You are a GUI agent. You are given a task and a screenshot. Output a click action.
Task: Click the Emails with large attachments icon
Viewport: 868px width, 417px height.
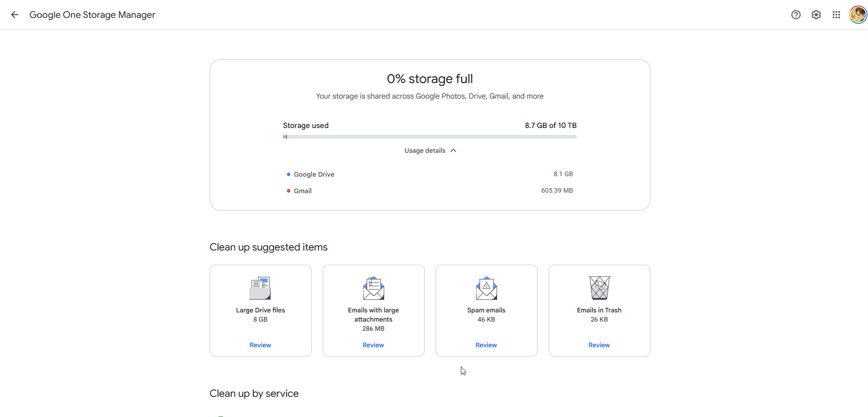[x=373, y=288]
